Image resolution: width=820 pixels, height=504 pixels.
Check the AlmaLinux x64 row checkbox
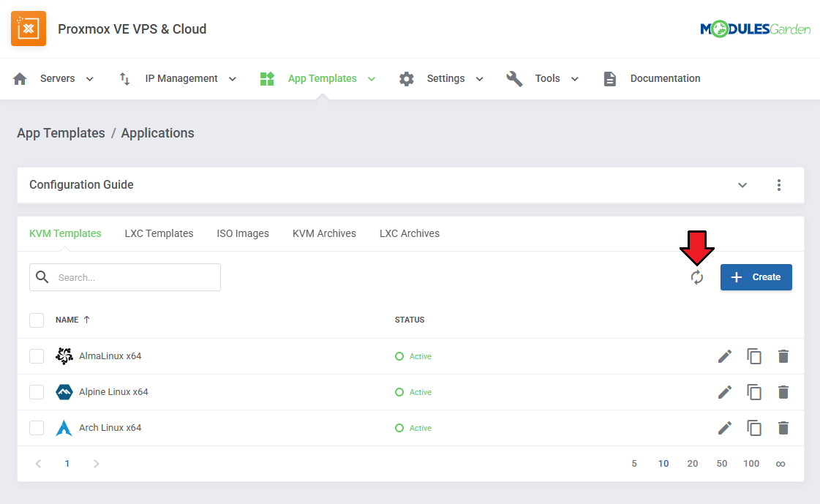click(x=37, y=356)
